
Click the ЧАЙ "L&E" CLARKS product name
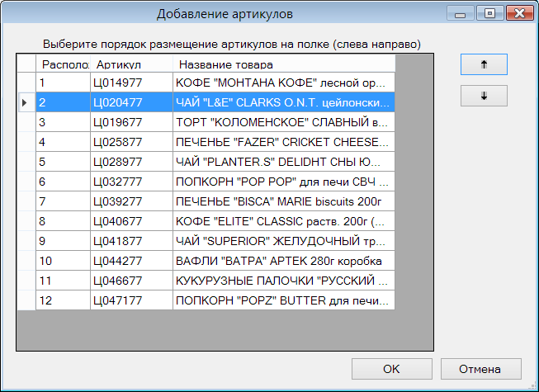284,102
